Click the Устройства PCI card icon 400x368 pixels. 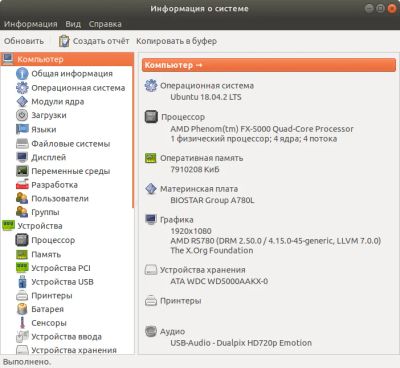[x=22, y=268]
